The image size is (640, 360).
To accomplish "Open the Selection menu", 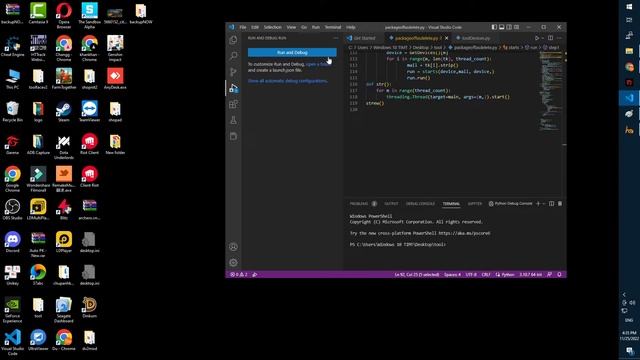I will (272, 27).
